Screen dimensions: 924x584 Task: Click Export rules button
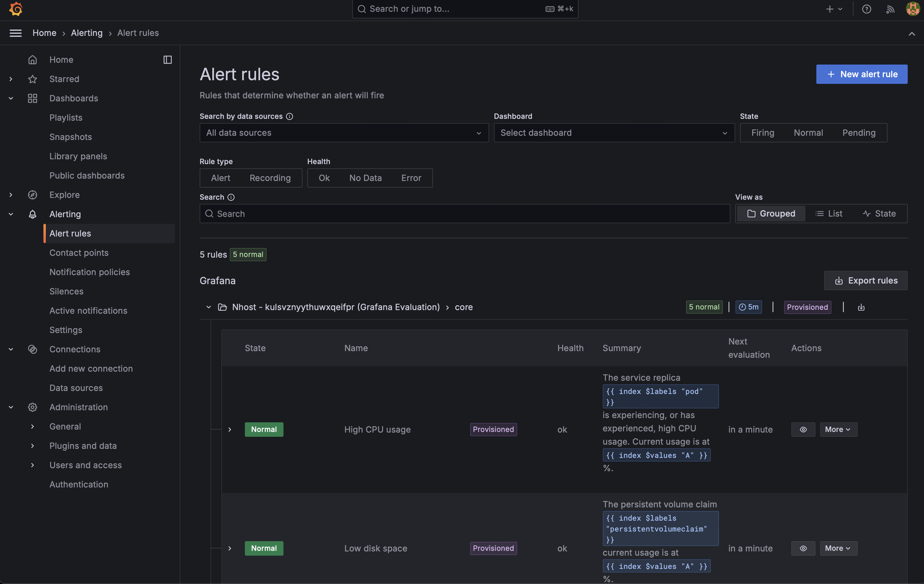[866, 281]
